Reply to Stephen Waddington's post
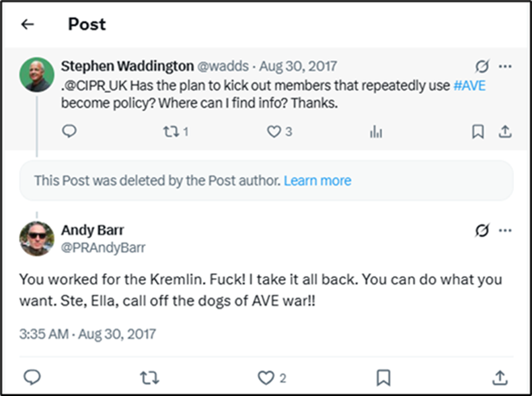Viewport: 532px width, 396px height. [69, 132]
